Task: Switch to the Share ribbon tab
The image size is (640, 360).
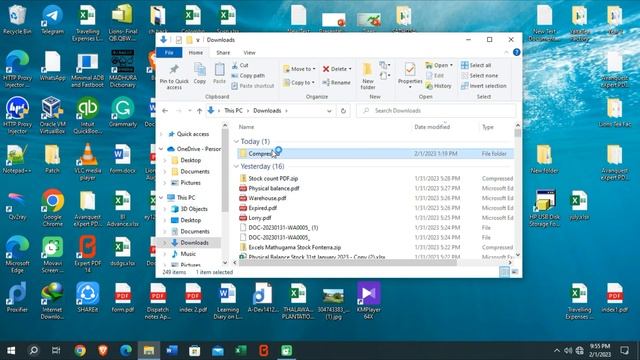Action: click(x=223, y=53)
